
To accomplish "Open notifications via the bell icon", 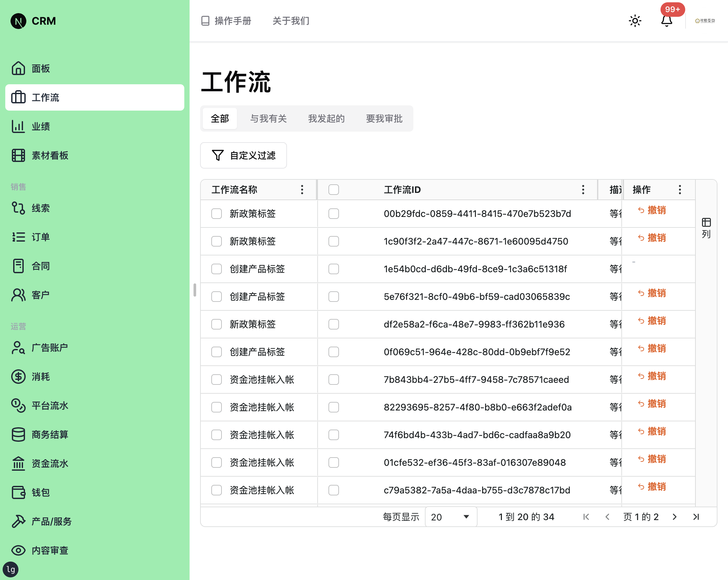I will pyautogui.click(x=666, y=22).
